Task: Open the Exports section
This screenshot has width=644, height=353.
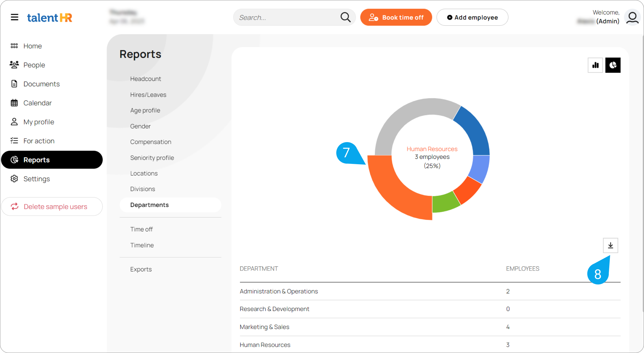Action: [141, 269]
